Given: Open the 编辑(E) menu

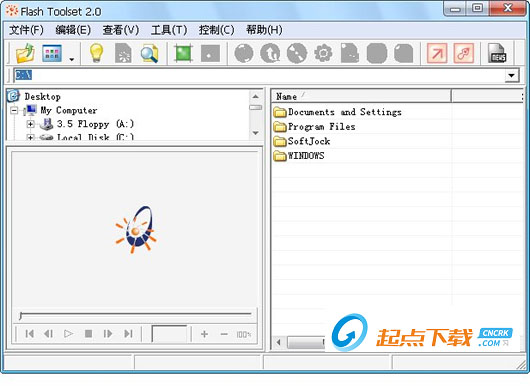Looking at the screenshot, I should [x=73, y=30].
